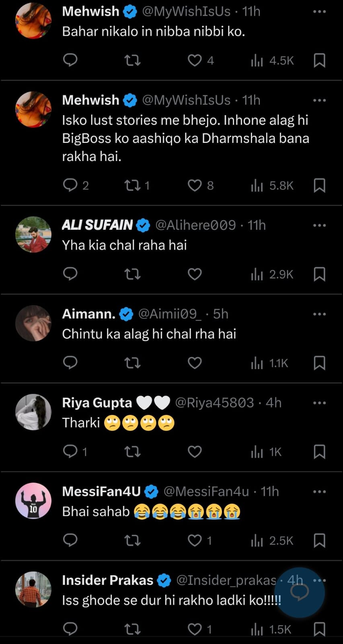Image resolution: width=343 pixels, height=644 pixels.
Task: Open Riya Gupta's profile name
Action: tap(97, 402)
